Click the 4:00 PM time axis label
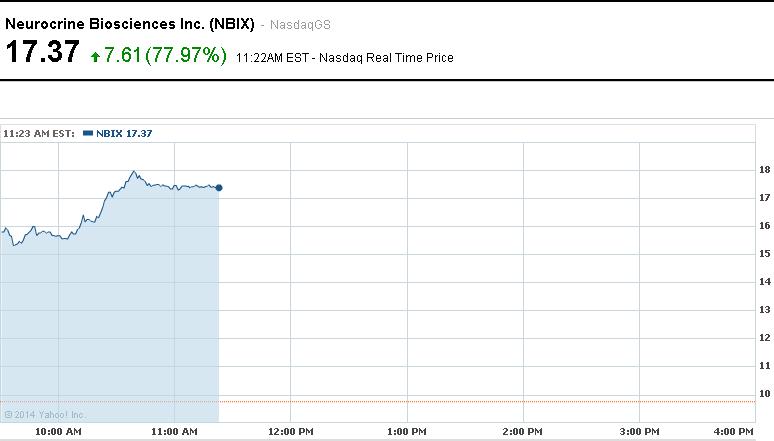The image size is (774, 441). pos(732,432)
